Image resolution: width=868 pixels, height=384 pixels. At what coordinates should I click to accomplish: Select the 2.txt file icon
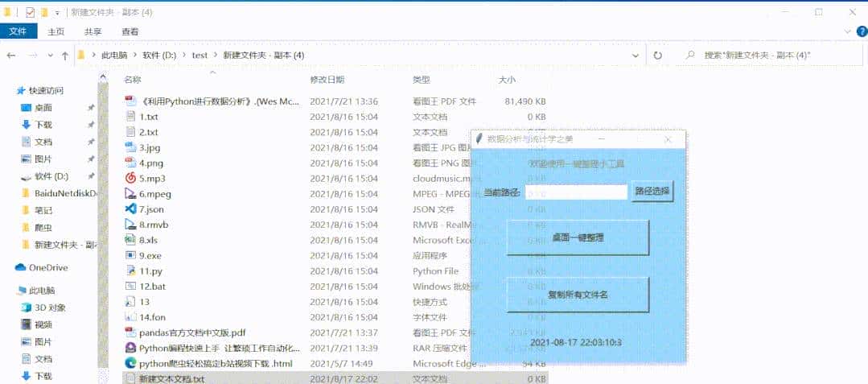point(130,132)
